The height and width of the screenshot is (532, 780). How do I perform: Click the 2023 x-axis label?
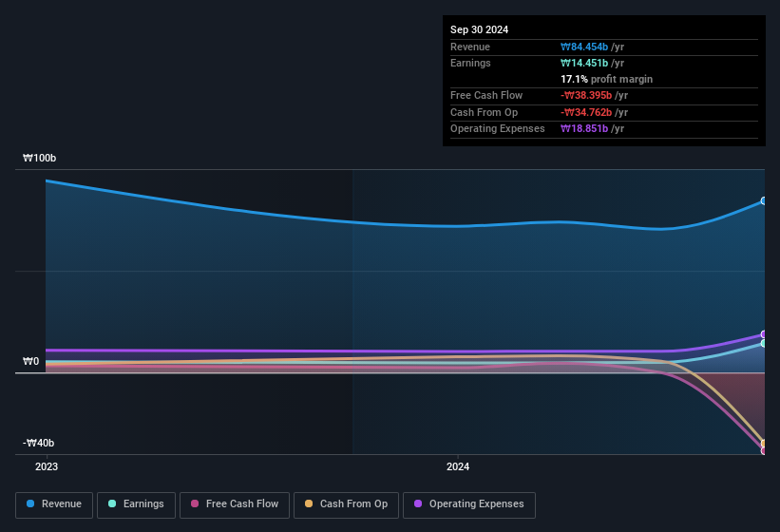click(x=47, y=466)
